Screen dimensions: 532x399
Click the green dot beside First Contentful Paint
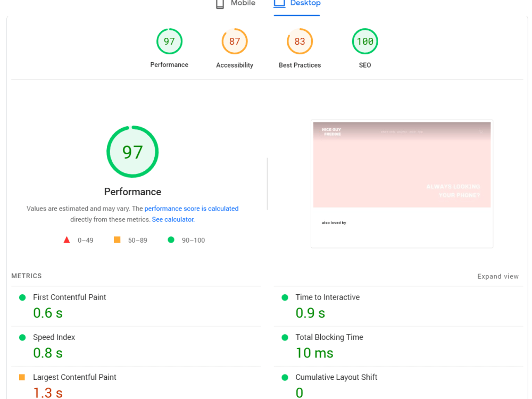click(22, 297)
